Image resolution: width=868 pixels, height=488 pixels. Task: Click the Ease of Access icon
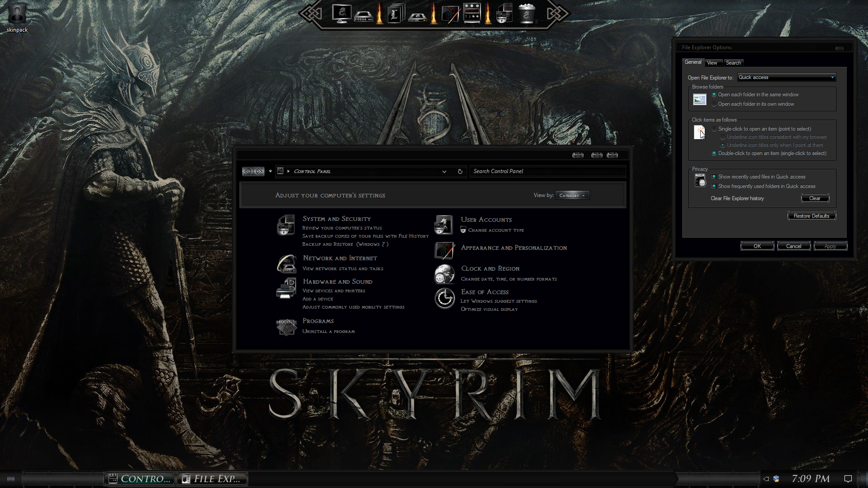(x=444, y=298)
